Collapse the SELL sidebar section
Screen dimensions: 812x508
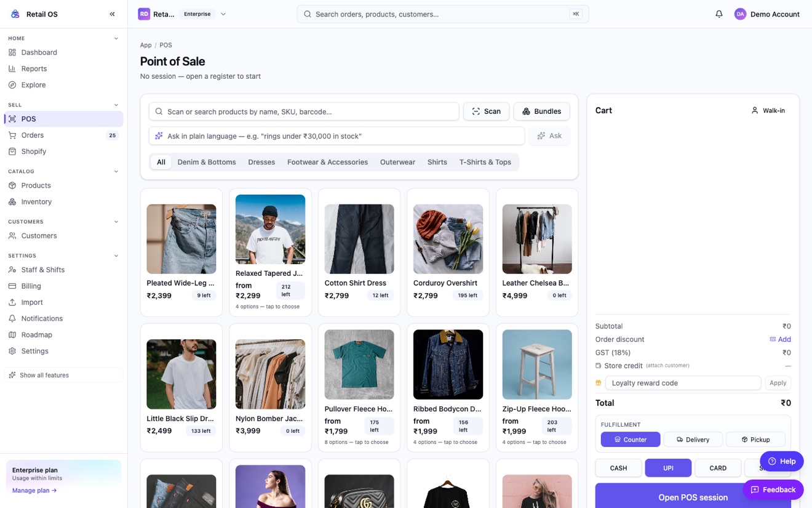click(x=116, y=105)
